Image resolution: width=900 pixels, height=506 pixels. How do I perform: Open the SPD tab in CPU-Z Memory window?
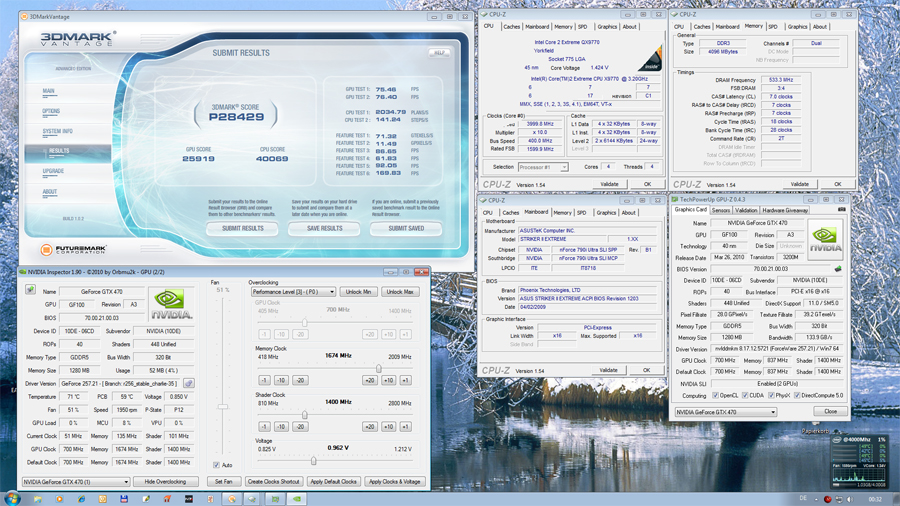pyautogui.click(x=773, y=27)
